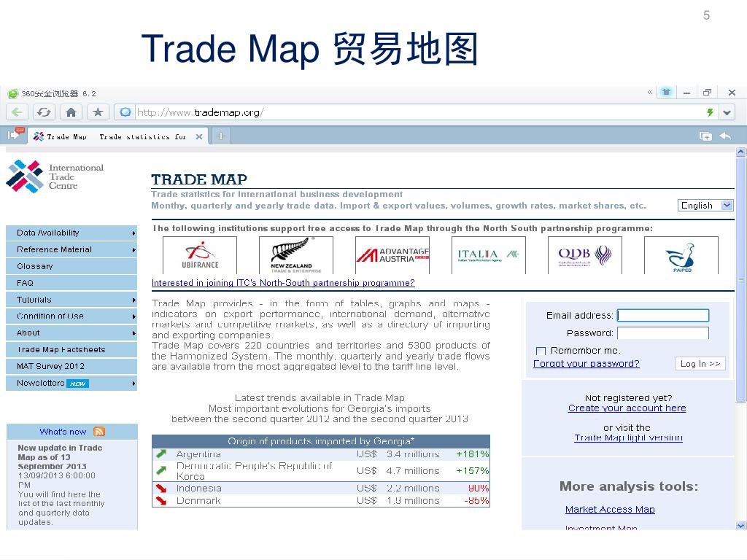Image resolution: width=747 pixels, height=560 pixels.
Task: Click the page scrollbar down arrow
Action: tap(741, 526)
